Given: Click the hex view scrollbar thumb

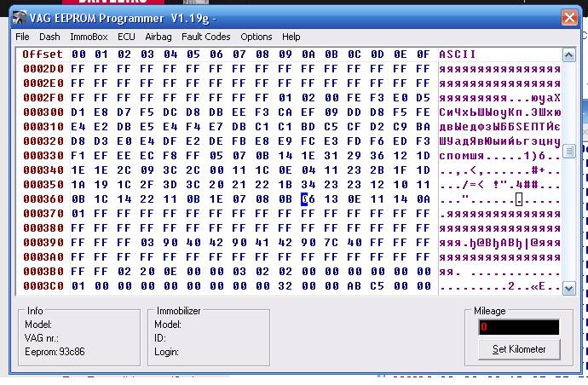Looking at the screenshot, I should click(x=569, y=152).
